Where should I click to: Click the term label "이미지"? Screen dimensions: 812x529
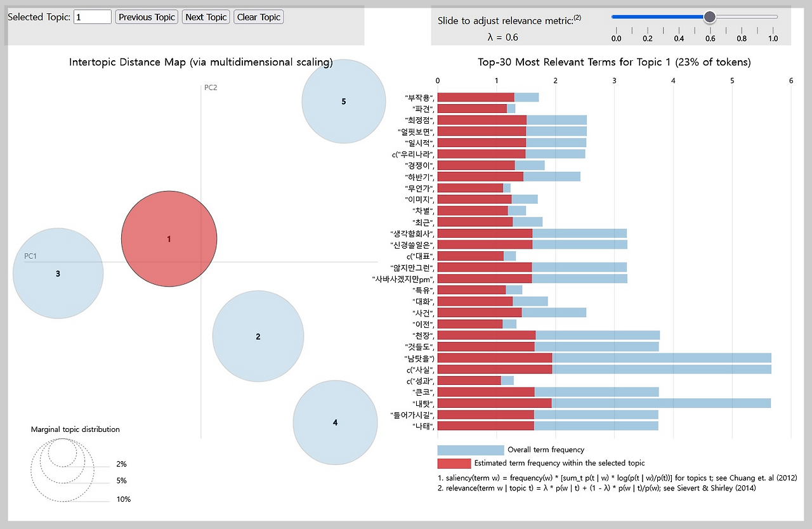pos(420,199)
